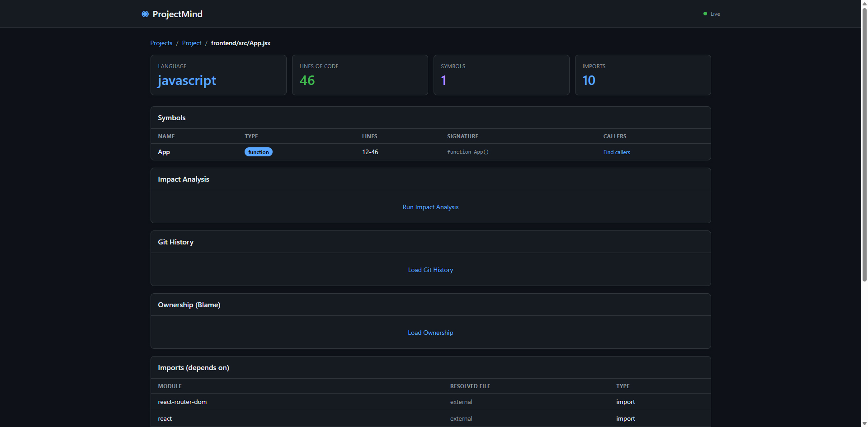Click Find callers for App symbol
The image size is (868, 427).
click(616, 152)
